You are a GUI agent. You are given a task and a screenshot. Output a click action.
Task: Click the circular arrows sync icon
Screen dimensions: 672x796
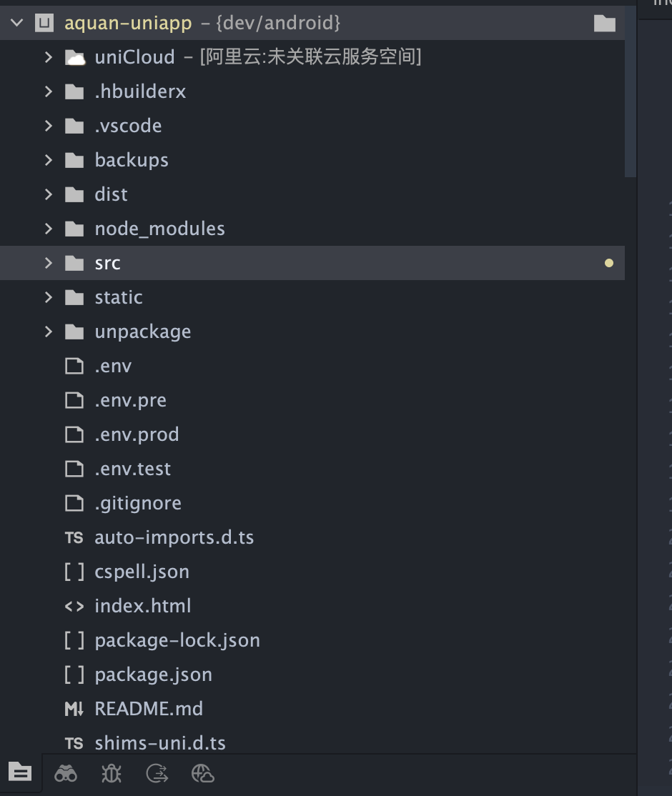pyautogui.click(x=157, y=772)
